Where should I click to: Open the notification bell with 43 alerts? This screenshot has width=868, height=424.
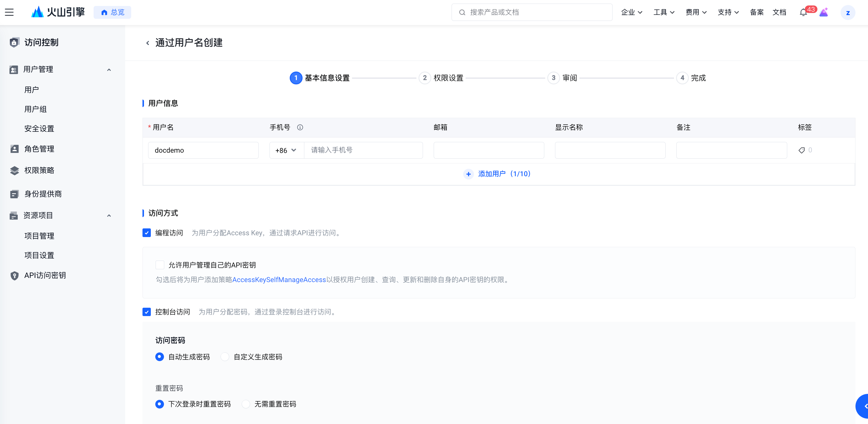pos(803,12)
